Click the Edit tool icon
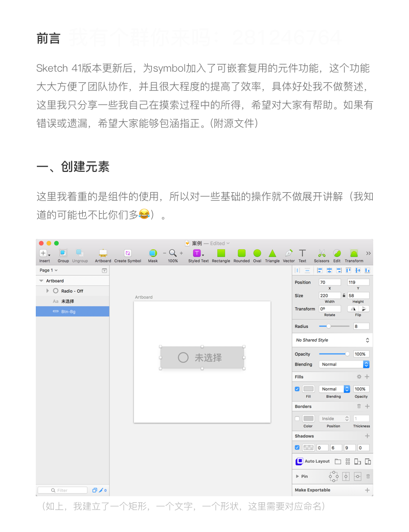The image size is (409, 532). [337, 253]
